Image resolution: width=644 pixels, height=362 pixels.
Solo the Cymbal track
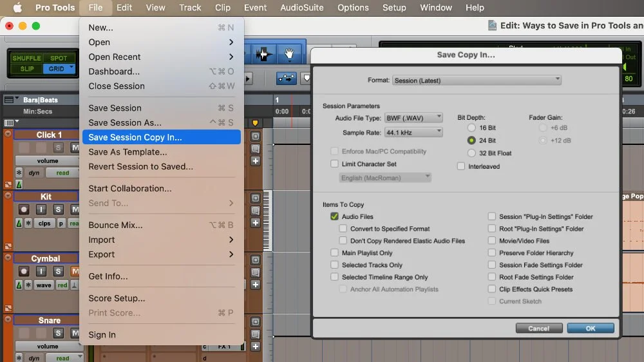click(x=59, y=271)
